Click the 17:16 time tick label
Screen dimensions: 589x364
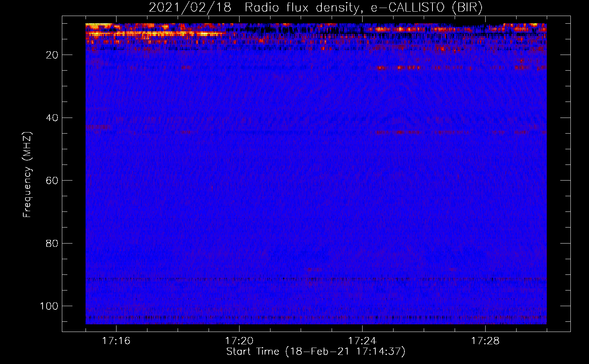[116, 341]
